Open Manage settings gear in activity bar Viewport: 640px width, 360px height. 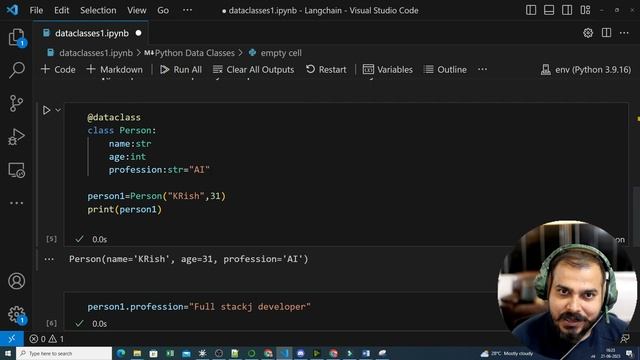[16, 314]
